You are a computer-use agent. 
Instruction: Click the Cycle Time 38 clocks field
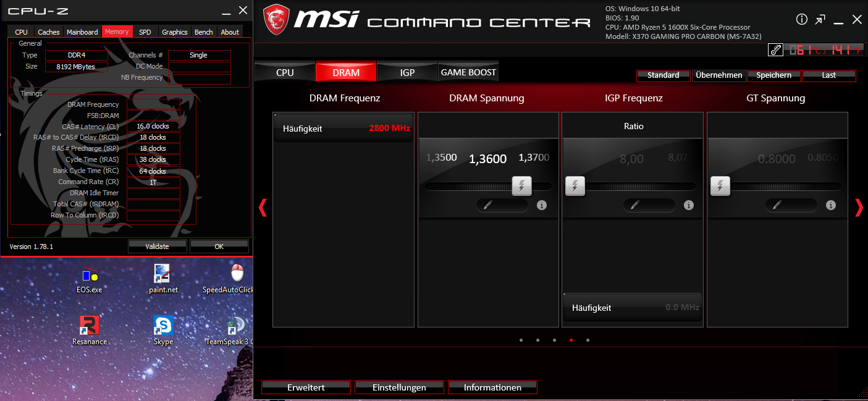coord(153,159)
